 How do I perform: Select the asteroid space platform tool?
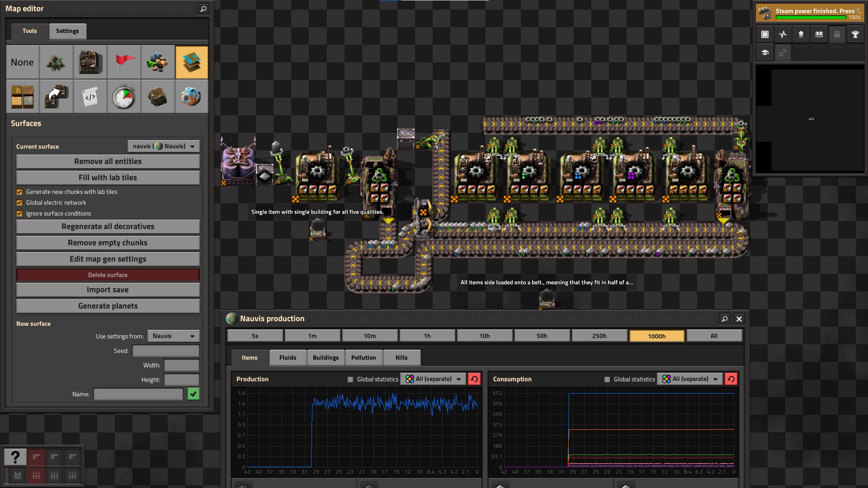[192, 97]
